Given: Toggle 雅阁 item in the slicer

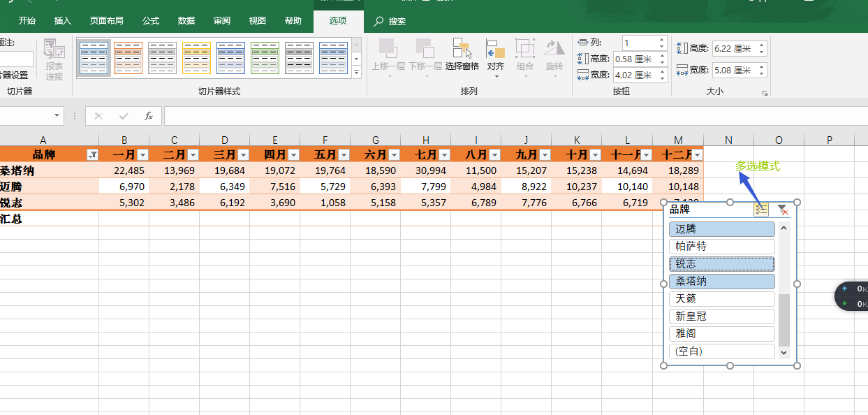Looking at the screenshot, I should click(x=722, y=333).
